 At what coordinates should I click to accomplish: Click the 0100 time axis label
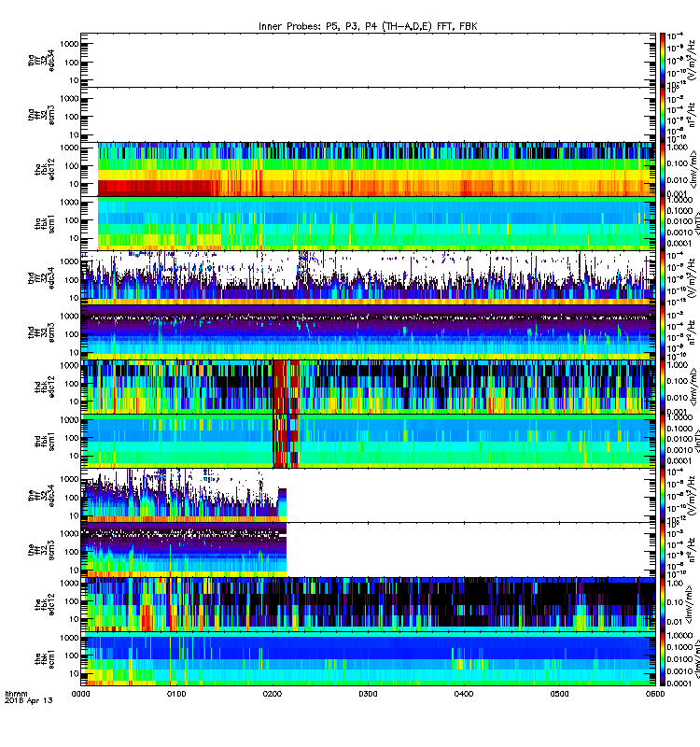176,694
